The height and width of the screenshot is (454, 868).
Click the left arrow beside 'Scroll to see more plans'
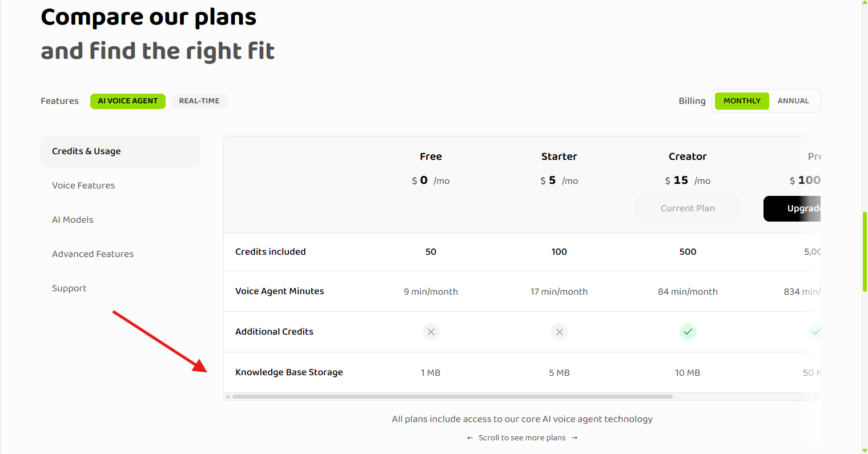(469, 437)
